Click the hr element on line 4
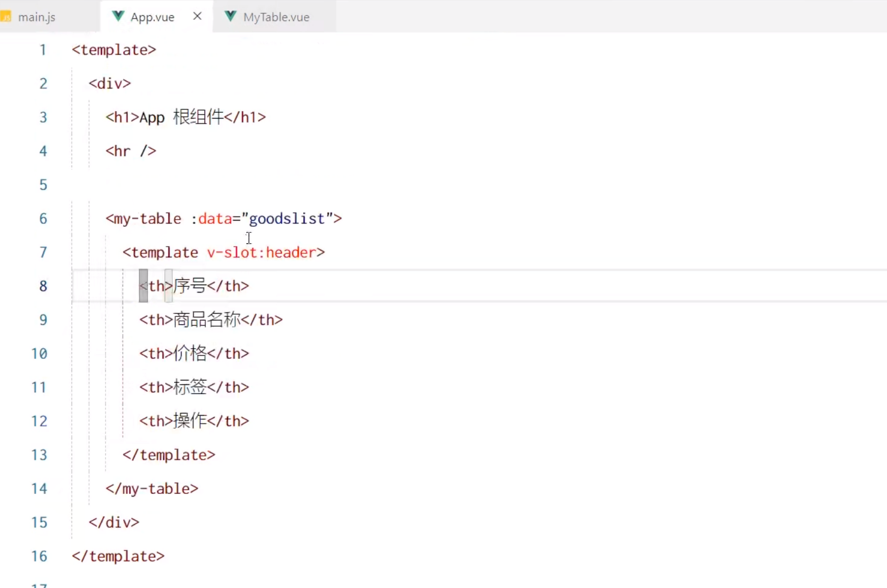Viewport: 887px width, 588px height. pos(130,151)
